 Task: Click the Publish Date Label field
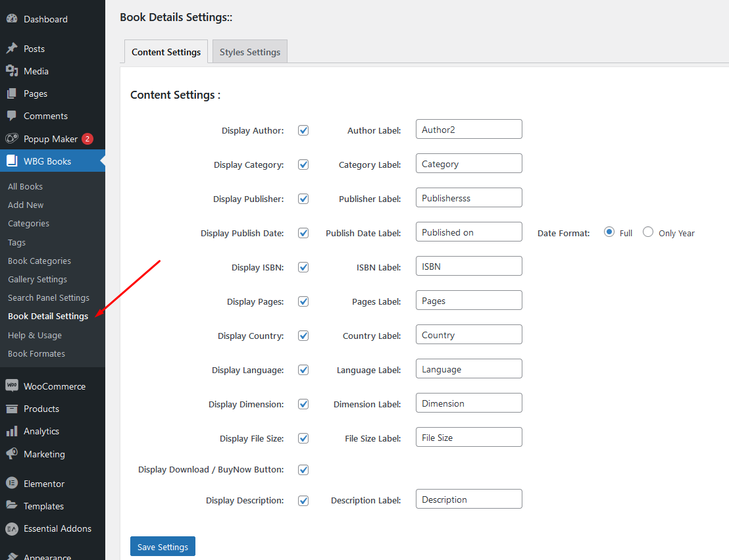(x=468, y=232)
